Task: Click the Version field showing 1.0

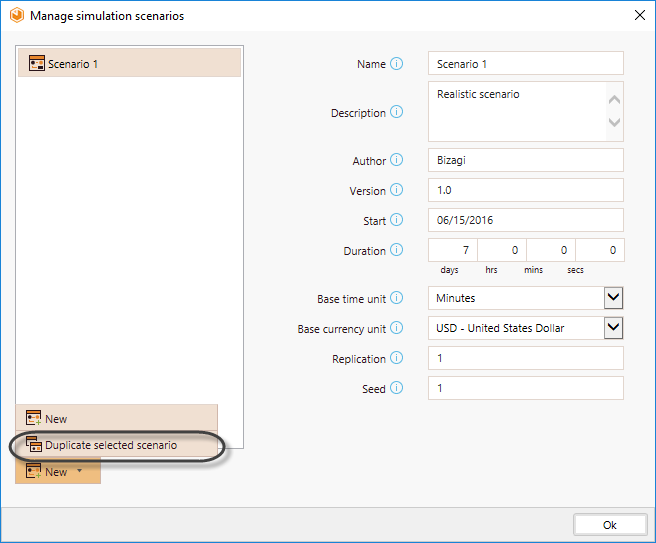Action: [x=525, y=190]
